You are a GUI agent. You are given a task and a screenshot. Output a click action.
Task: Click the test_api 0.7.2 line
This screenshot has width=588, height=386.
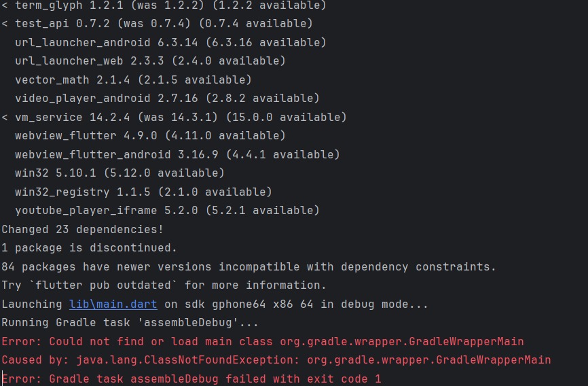[157, 24]
